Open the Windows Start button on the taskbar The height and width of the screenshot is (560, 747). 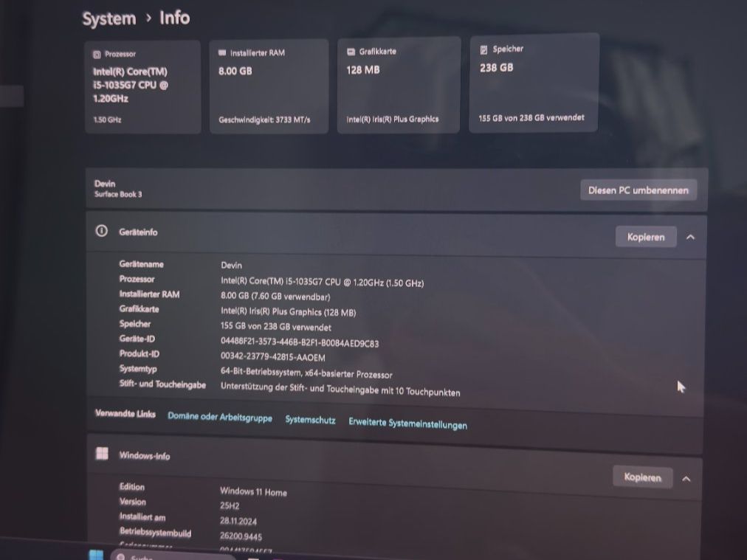tap(96, 555)
